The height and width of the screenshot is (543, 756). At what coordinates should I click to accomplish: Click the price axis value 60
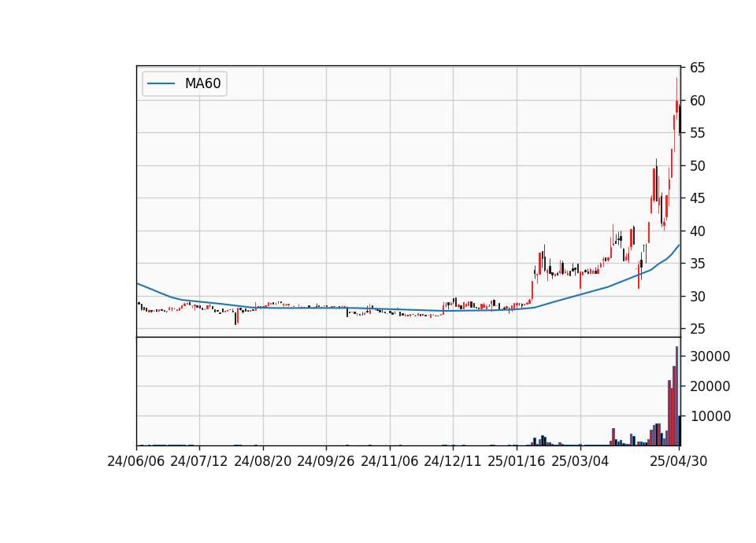pyautogui.click(x=697, y=101)
